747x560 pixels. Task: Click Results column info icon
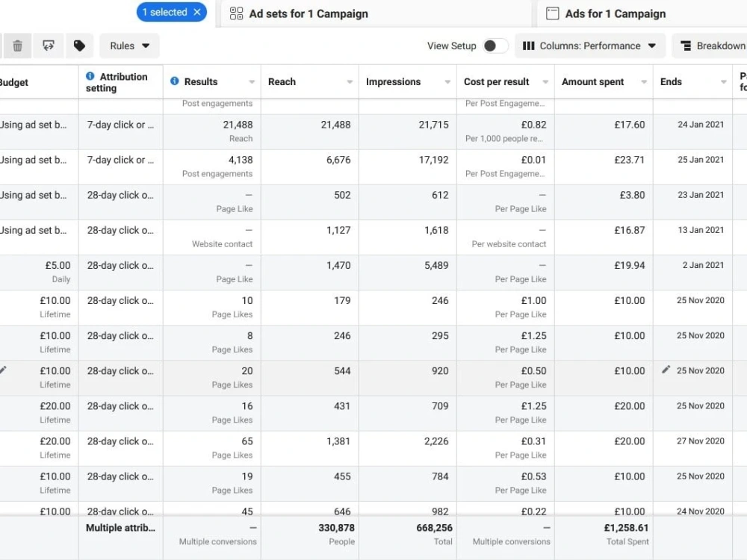(x=174, y=81)
